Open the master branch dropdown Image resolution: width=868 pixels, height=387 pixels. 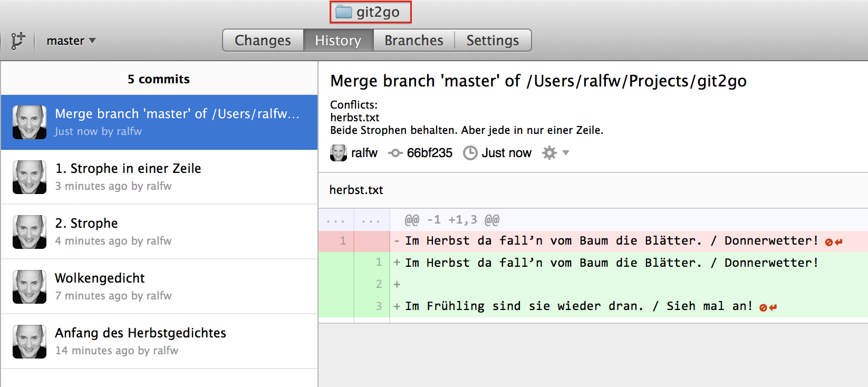(71, 41)
